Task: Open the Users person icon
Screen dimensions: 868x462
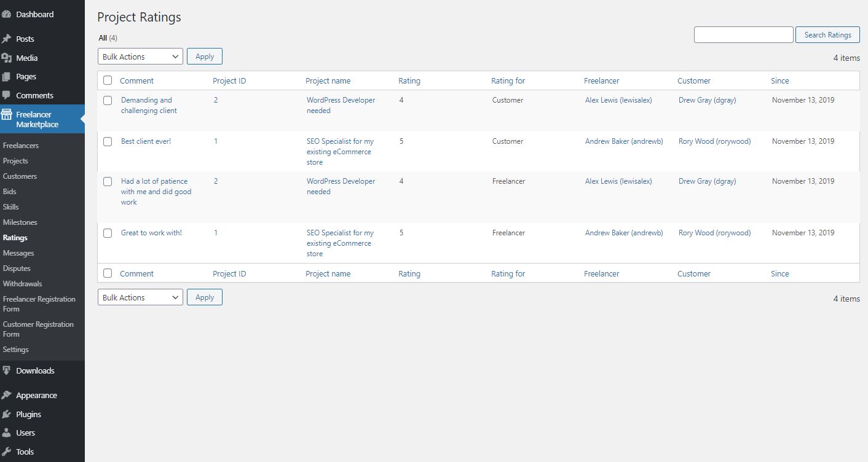Action: [x=6, y=433]
